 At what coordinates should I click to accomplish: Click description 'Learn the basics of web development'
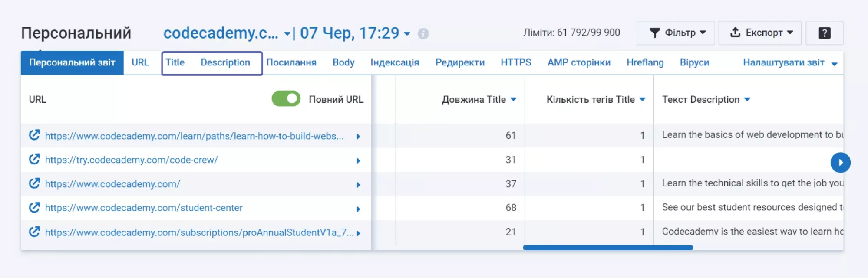(752, 135)
